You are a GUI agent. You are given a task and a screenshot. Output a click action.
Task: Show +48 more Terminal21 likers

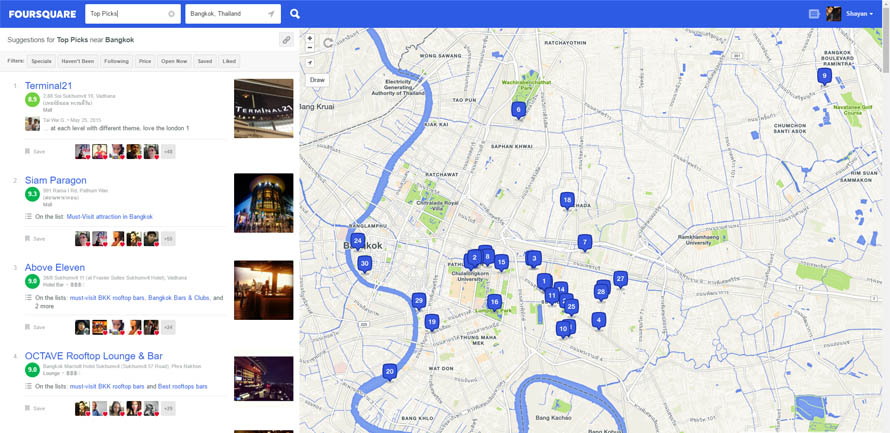[168, 152]
